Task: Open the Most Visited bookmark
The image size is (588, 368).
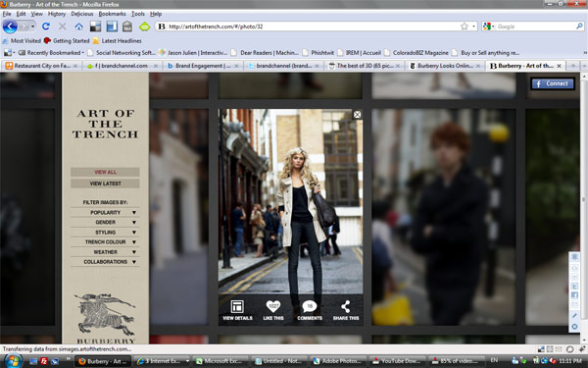Action: (x=22, y=40)
